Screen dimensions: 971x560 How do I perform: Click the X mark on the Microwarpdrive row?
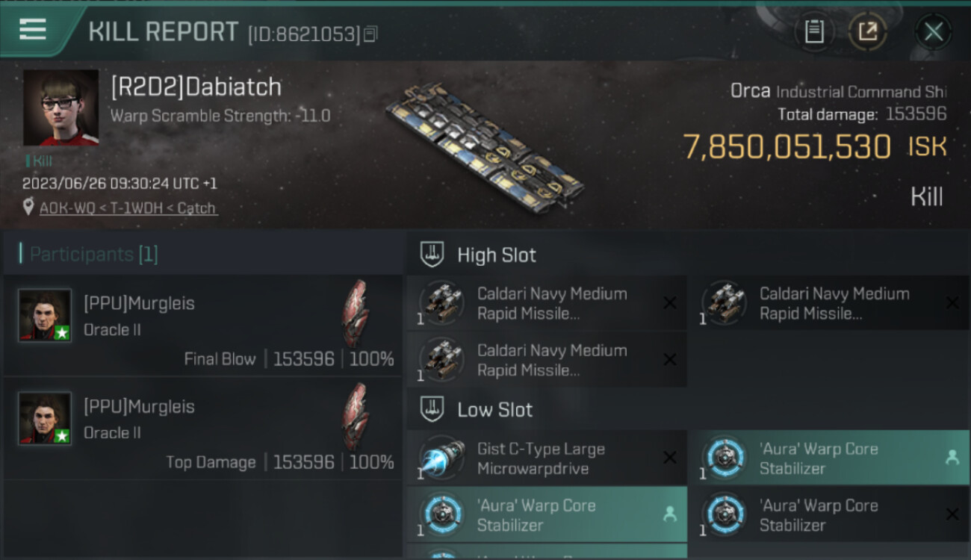pos(670,458)
